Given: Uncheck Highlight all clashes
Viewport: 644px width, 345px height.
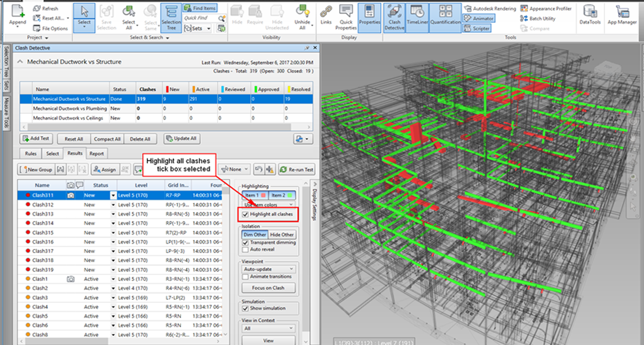Looking at the screenshot, I should (x=245, y=214).
